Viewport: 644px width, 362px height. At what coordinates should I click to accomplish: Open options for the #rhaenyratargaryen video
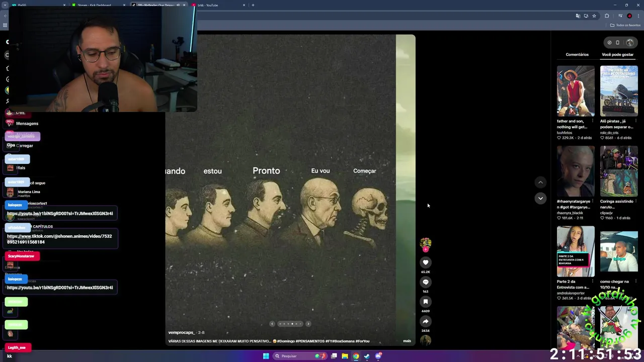[593, 201]
